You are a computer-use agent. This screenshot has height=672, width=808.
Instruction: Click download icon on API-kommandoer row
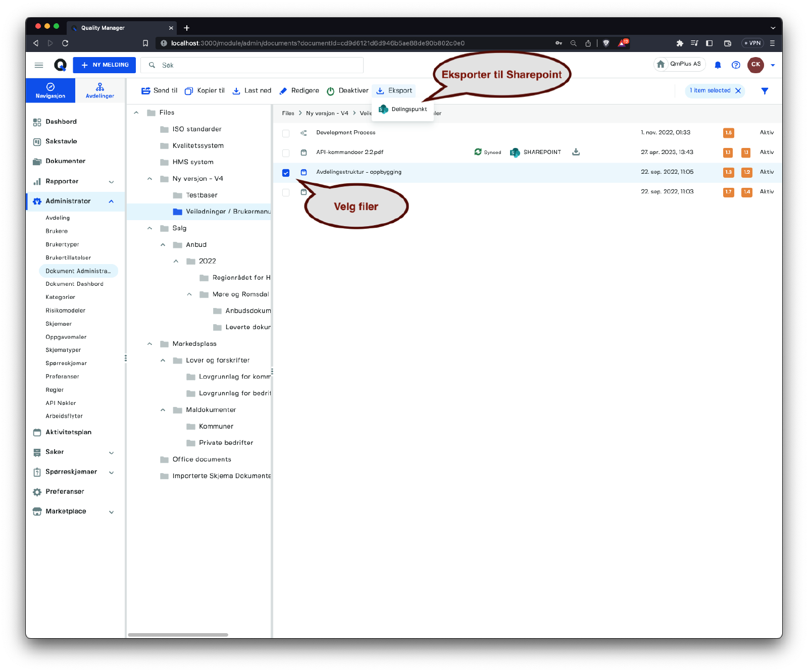576,152
